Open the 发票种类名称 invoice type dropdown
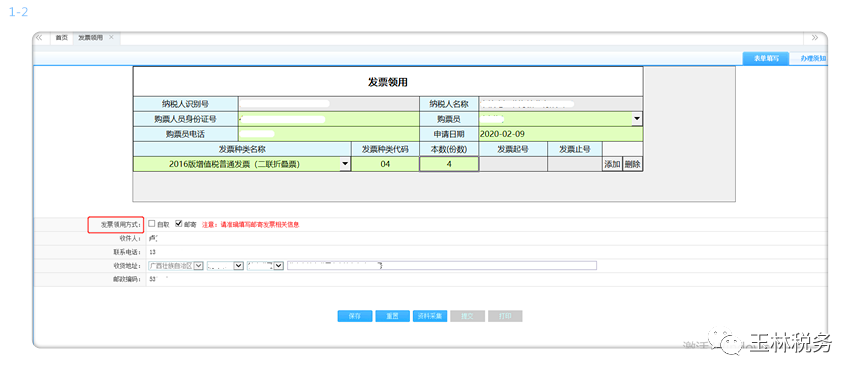The height and width of the screenshot is (380, 860). click(x=345, y=164)
